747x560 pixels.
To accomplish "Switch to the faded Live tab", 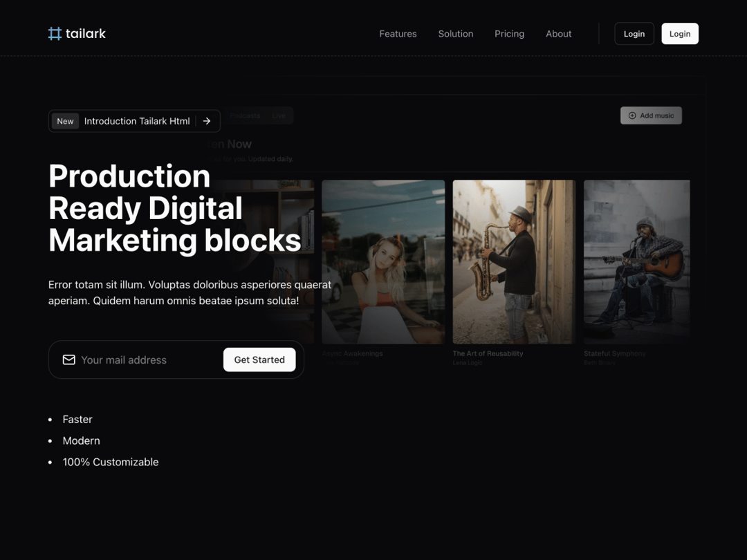I will coord(279,115).
